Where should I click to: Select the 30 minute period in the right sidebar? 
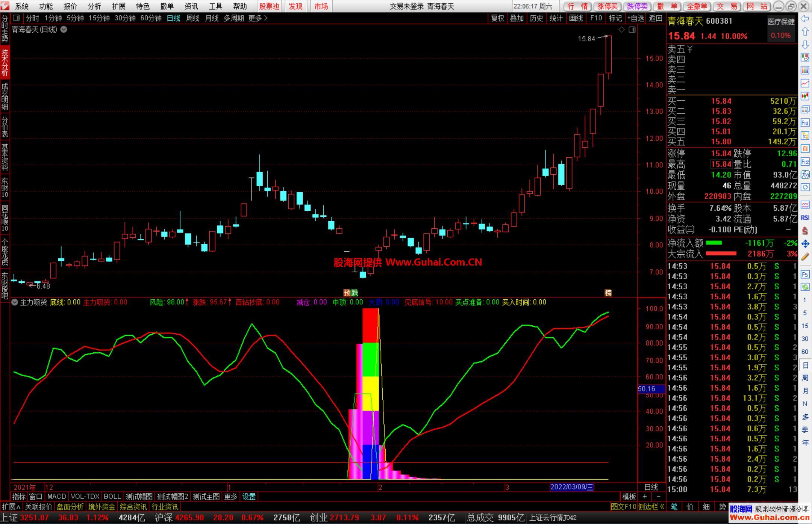pyautogui.click(x=805, y=339)
